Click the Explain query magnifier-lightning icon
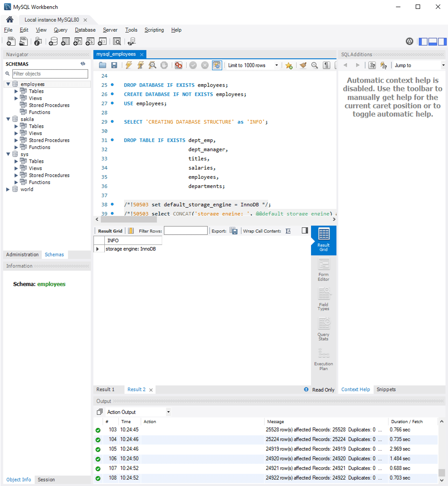This screenshot has height=486, width=448. point(152,65)
